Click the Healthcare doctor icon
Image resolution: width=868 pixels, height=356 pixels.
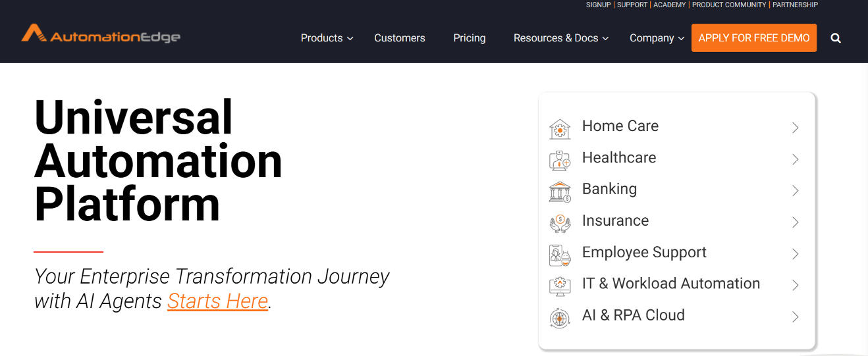560,160
